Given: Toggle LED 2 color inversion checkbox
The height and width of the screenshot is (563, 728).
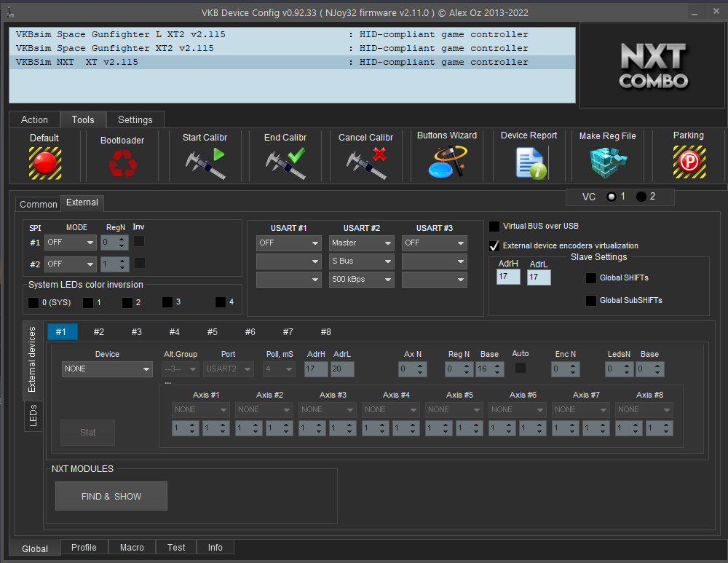Looking at the screenshot, I should tap(127, 303).
